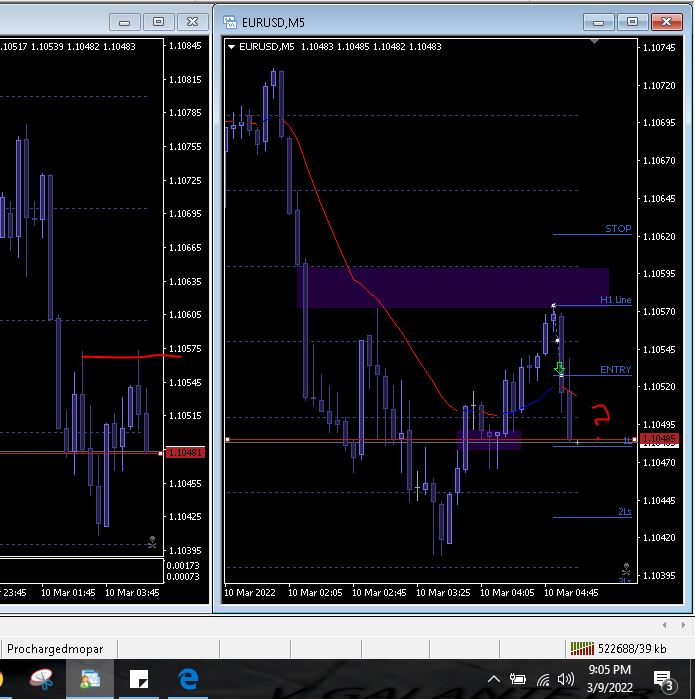
Task: Expand hidden system tray icons chevron
Action: (493, 679)
